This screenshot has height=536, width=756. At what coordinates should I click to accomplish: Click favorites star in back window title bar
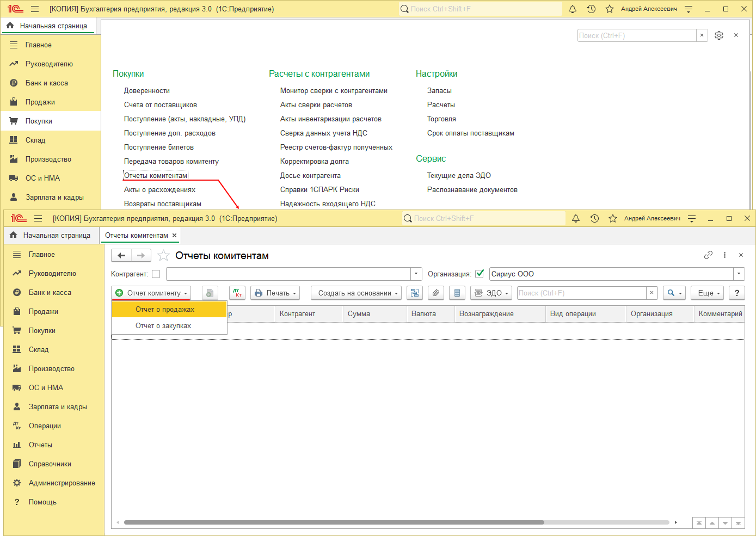(x=610, y=9)
